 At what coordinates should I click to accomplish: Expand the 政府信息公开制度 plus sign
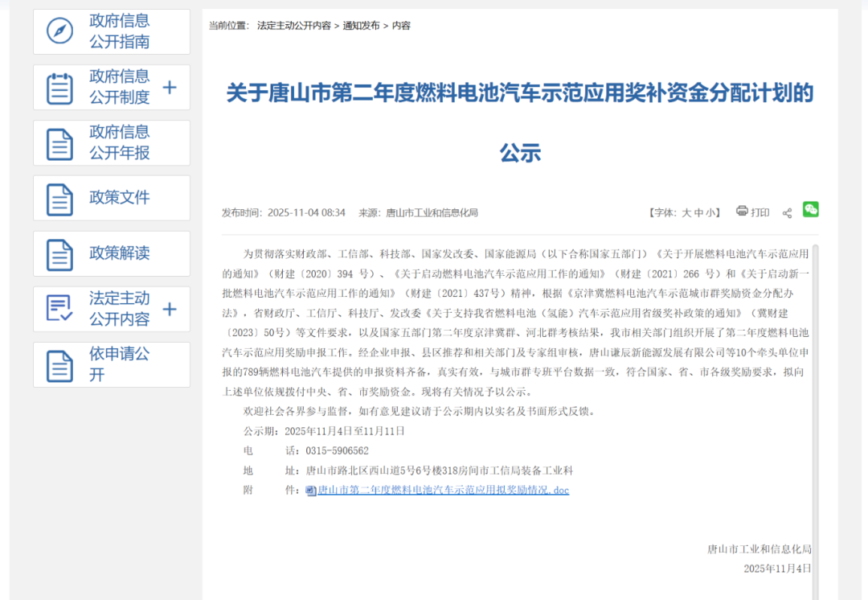click(x=170, y=87)
